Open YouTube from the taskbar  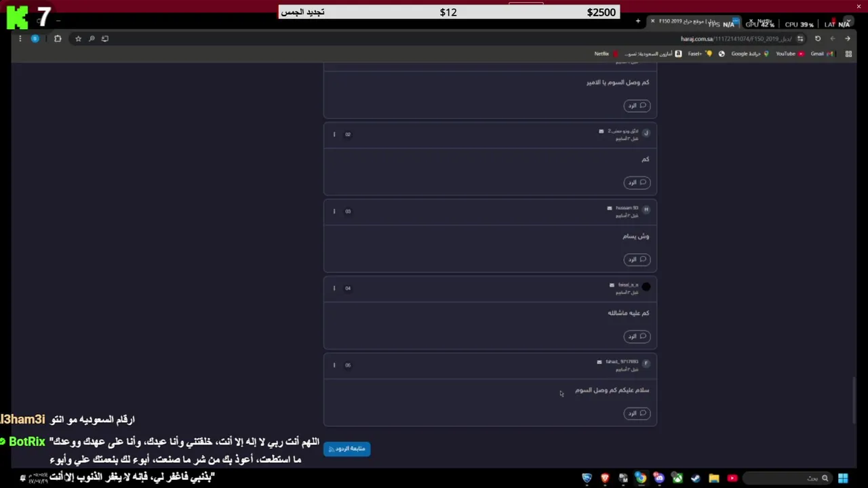tap(732, 479)
